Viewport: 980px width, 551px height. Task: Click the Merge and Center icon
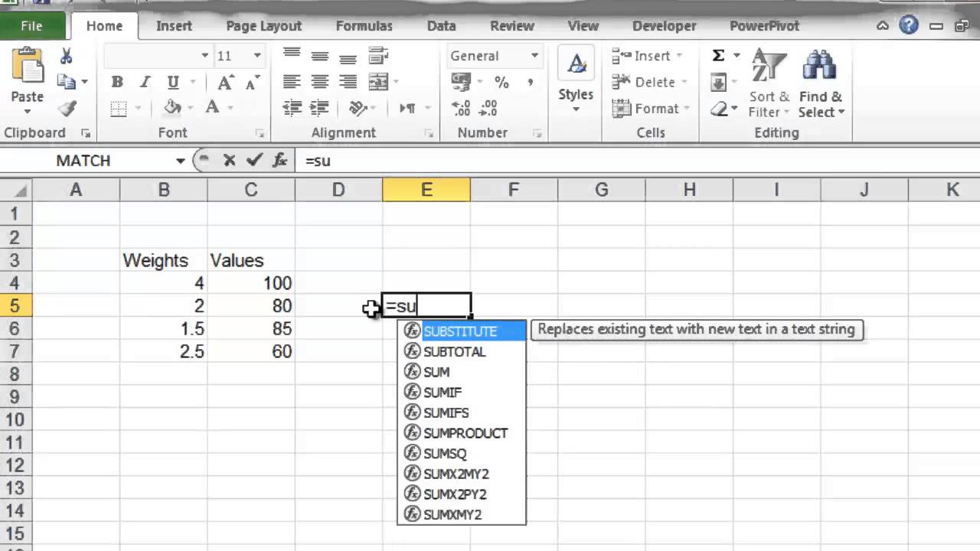(x=378, y=82)
